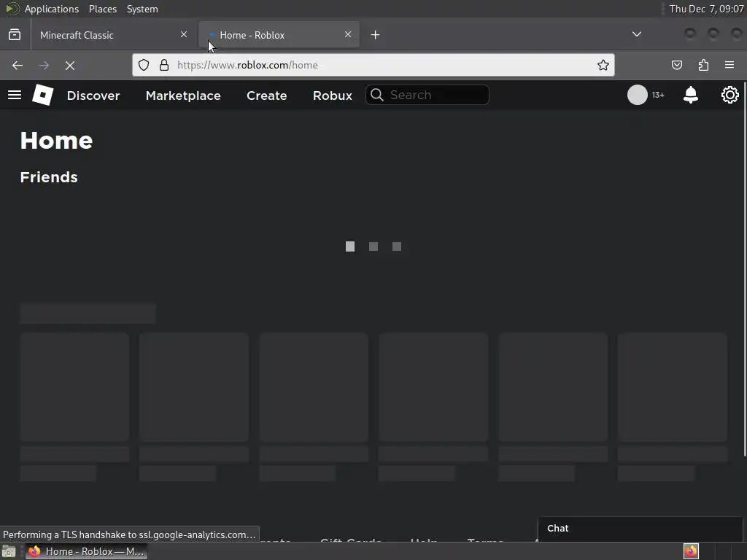This screenshot has width=747, height=560.
Task: Open a new browser tab
Action: 376,35
